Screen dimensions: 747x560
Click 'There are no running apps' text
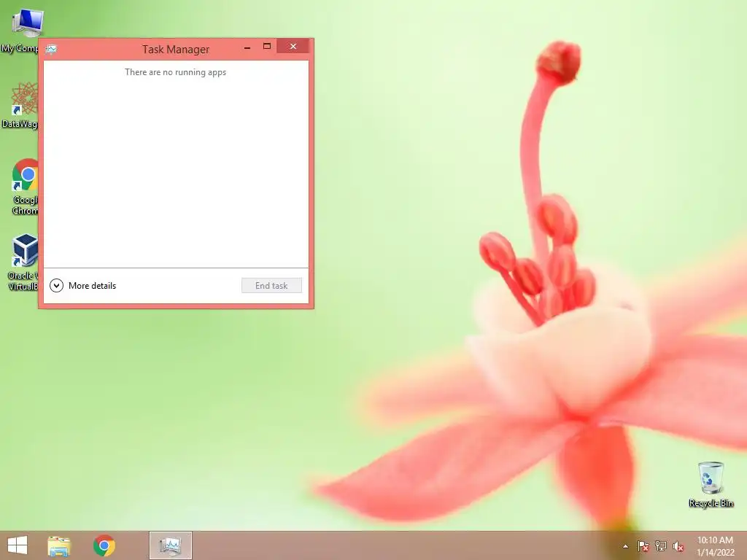[x=175, y=72]
